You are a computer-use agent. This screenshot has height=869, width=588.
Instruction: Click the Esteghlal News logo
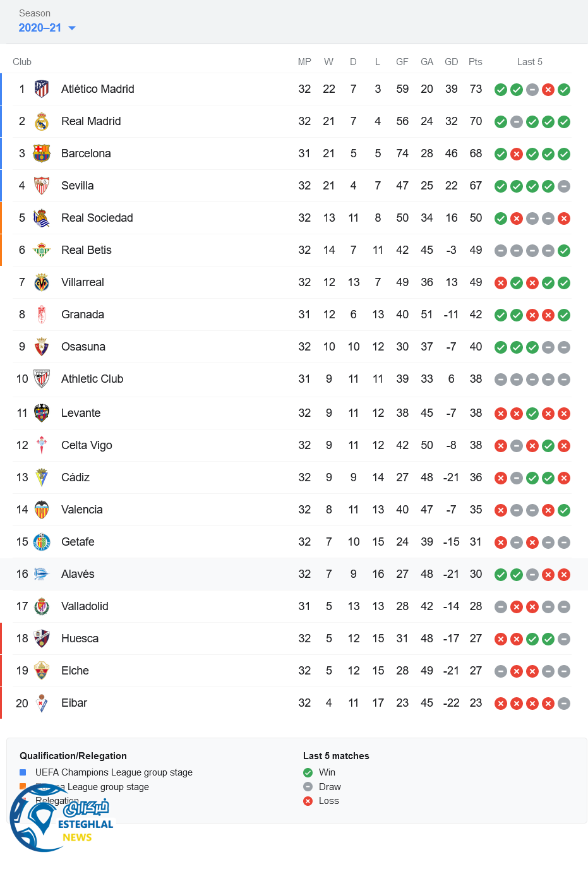(61, 819)
